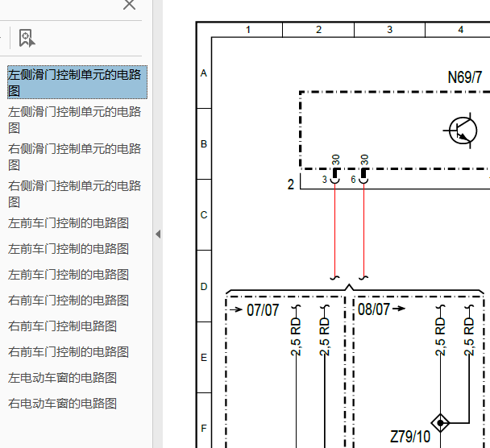Click connector pin 3 terminal
The width and height of the screenshot is (490, 448).
pos(335,176)
